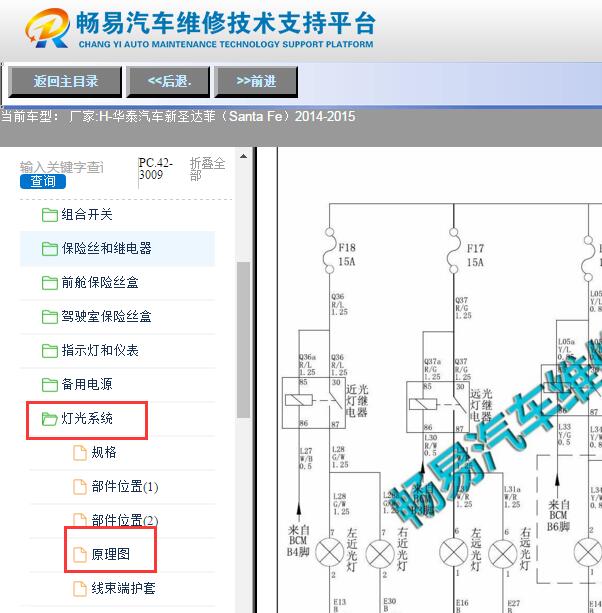Image resolution: width=602 pixels, height=613 pixels.
Task: Open the 原理图 document
Action: point(110,554)
